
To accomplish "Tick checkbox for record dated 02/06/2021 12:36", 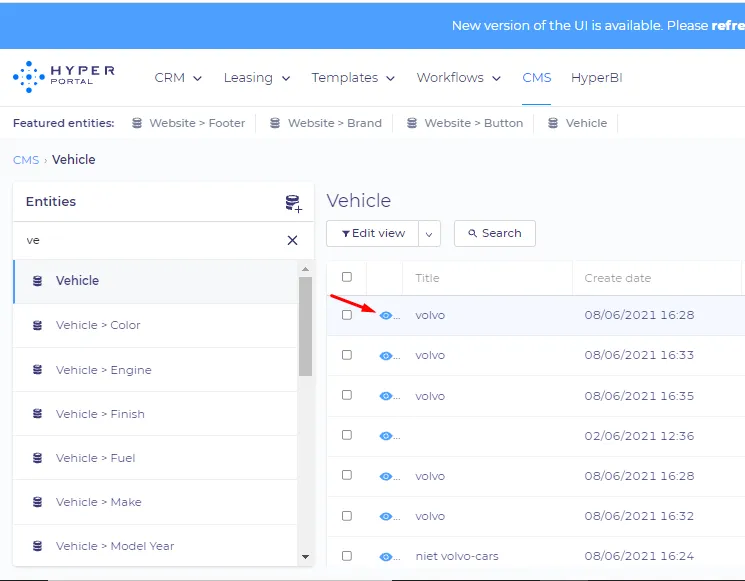I will click(347, 435).
